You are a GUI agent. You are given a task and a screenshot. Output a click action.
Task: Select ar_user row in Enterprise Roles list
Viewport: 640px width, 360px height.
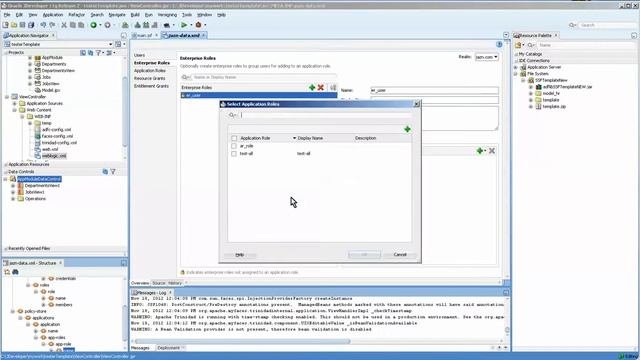pyautogui.click(x=259, y=95)
